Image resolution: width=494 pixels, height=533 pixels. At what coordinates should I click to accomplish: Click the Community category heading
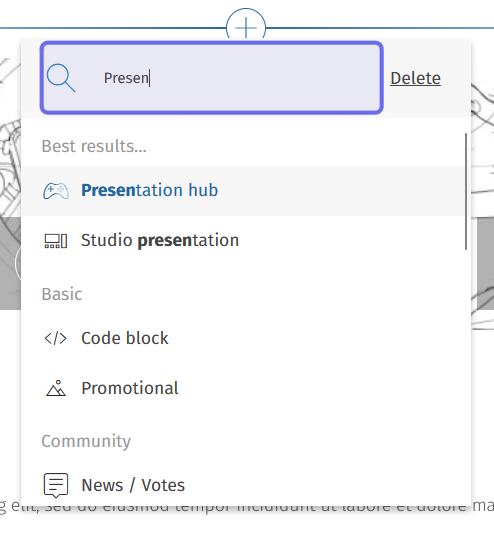[x=86, y=441]
